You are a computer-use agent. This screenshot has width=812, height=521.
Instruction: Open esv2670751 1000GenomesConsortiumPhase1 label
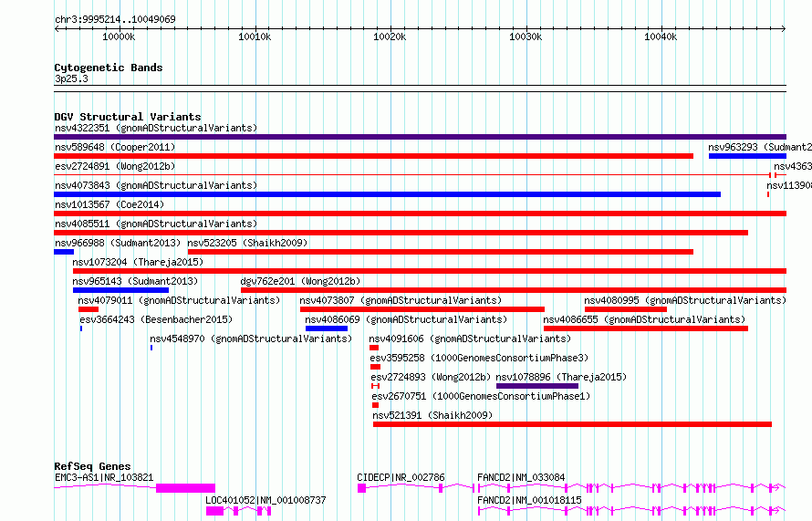tap(481, 396)
